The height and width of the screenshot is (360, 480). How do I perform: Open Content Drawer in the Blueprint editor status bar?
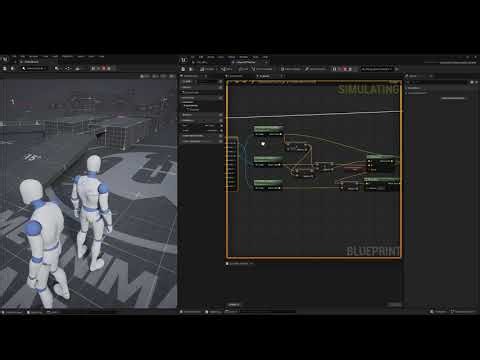pyautogui.click(x=191, y=312)
